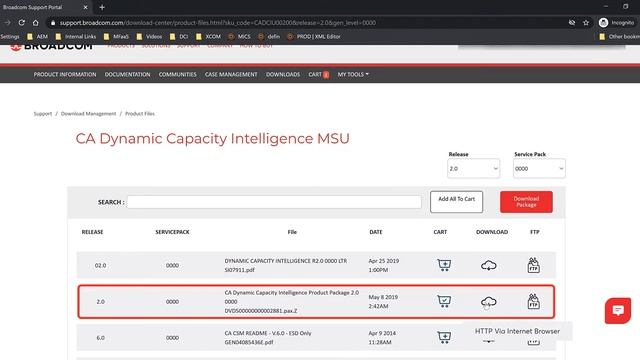Click the SERVICEPACK column header
The width and height of the screenshot is (640, 360).
(172, 232)
